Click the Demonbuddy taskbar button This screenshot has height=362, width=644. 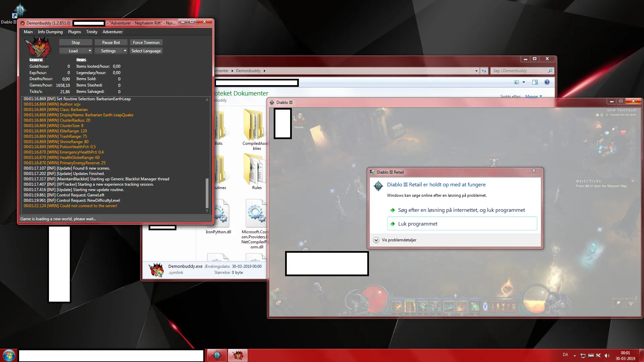coord(238,355)
